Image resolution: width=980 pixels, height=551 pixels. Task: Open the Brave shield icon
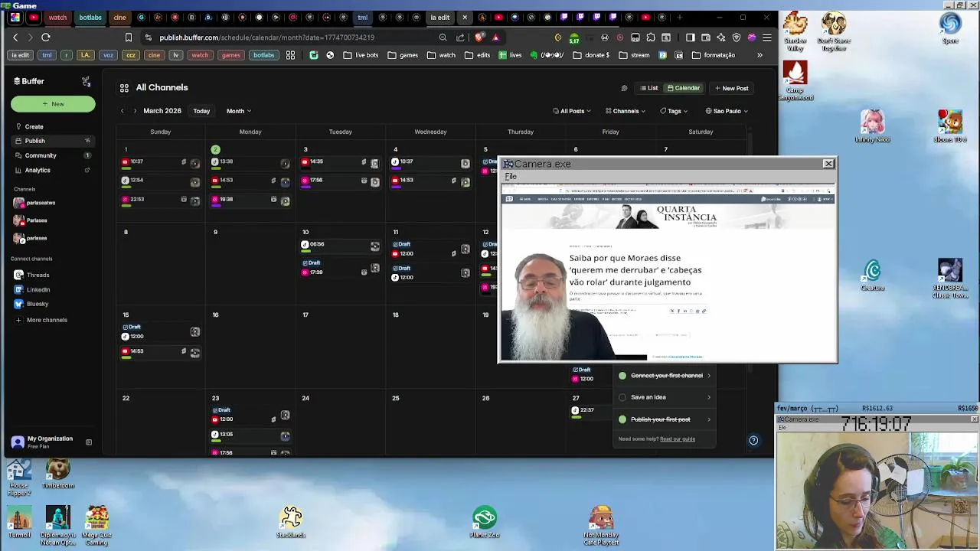click(x=479, y=37)
